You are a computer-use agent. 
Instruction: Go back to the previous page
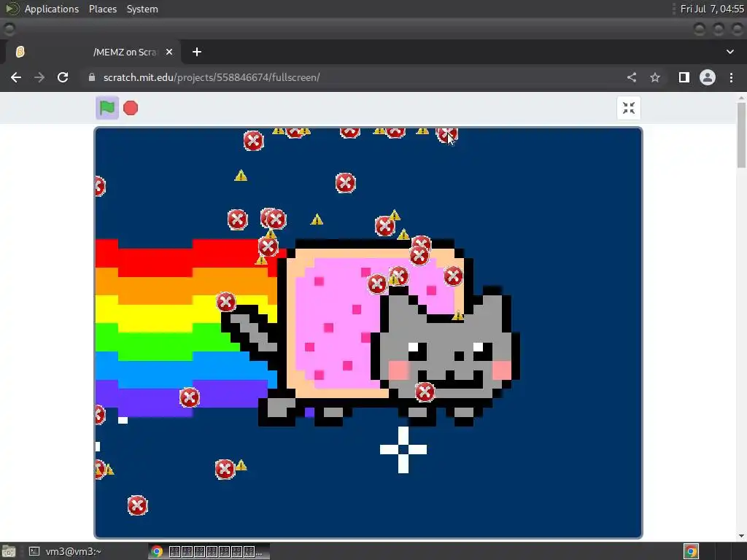(x=16, y=77)
